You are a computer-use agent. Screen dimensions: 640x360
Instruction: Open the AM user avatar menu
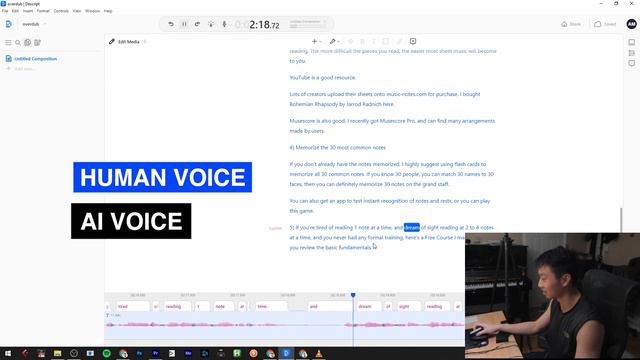[631, 24]
